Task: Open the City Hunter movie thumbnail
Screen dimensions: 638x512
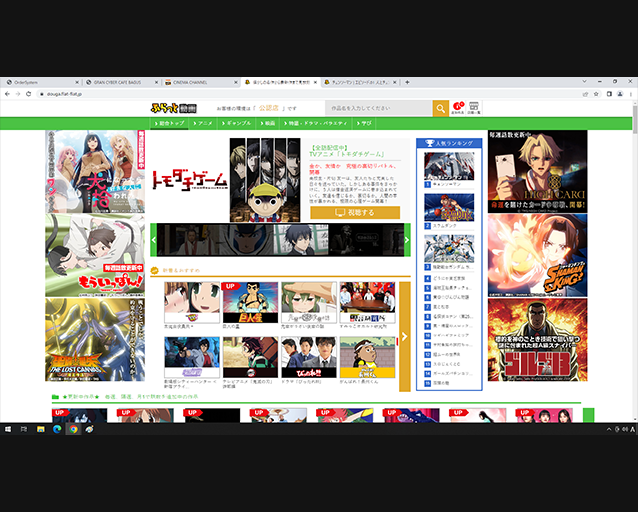Action: pos(192,357)
